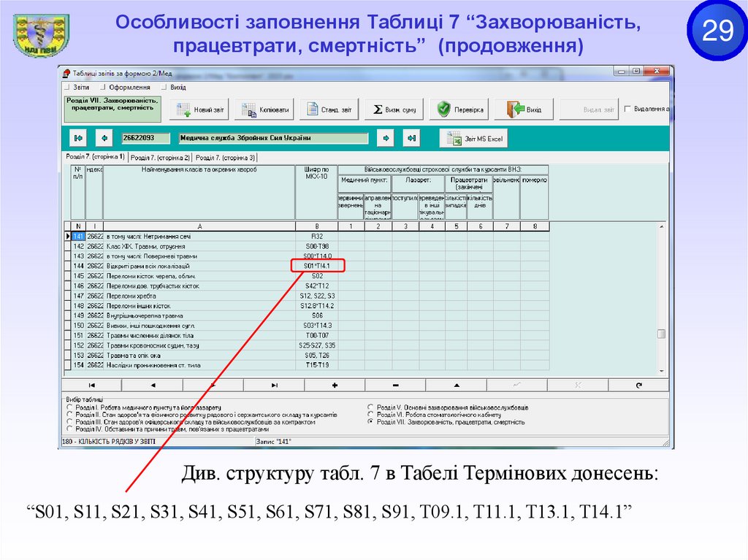
Task: Open the Звіти menu
Action: coord(81,88)
